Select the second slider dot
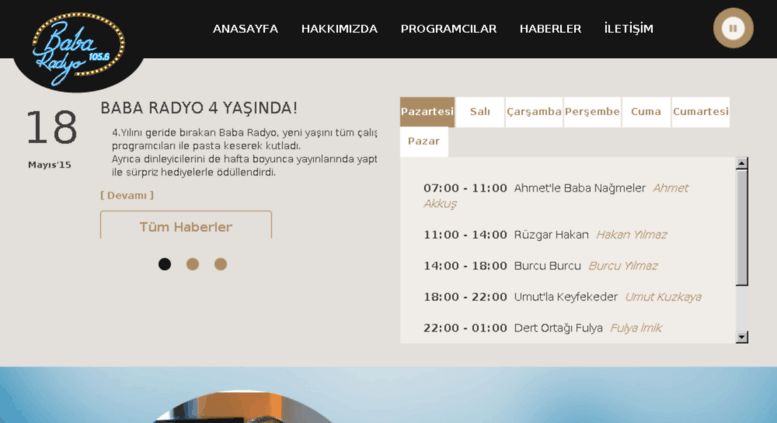This screenshot has height=423, width=777. click(x=193, y=264)
